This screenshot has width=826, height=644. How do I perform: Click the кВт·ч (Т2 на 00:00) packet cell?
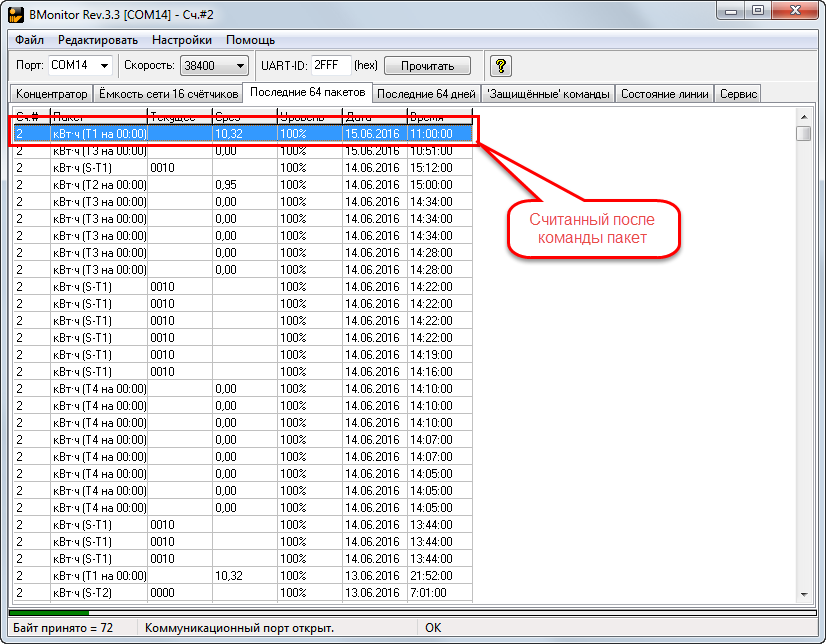pos(99,185)
